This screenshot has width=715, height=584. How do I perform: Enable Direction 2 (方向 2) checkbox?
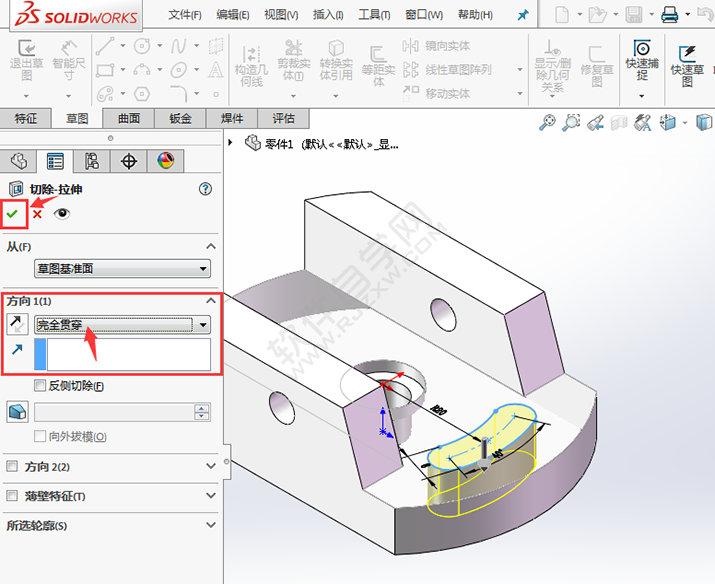pos(12,466)
